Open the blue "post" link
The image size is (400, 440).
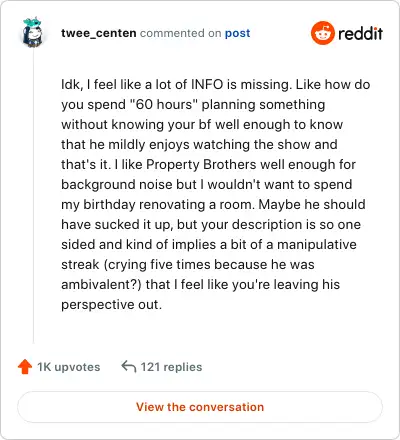click(237, 33)
